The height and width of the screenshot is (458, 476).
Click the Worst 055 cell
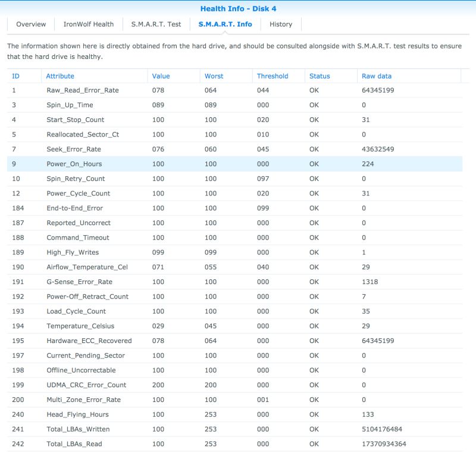pyautogui.click(x=211, y=267)
